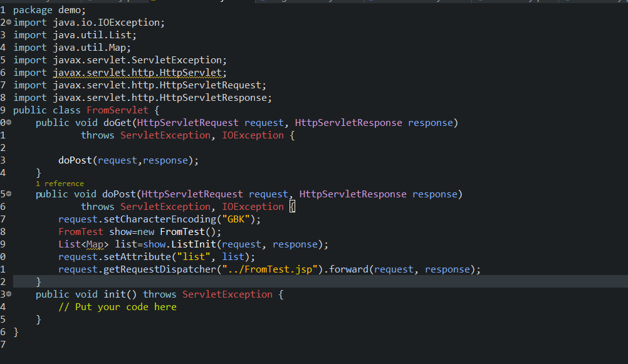Viewport: 628px width, 364px height.
Task: Collapse the init method fold marker
Action: point(9,294)
